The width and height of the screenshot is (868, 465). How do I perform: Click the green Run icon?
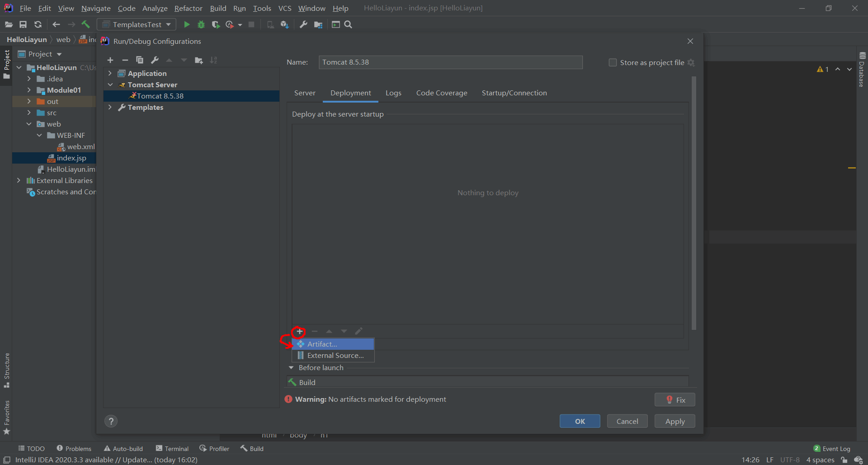click(186, 24)
